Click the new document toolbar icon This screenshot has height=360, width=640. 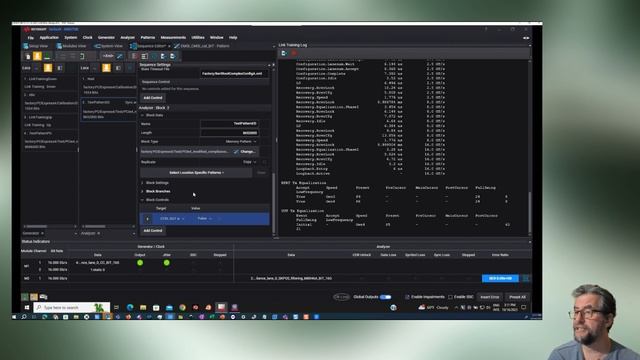coord(28,56)
